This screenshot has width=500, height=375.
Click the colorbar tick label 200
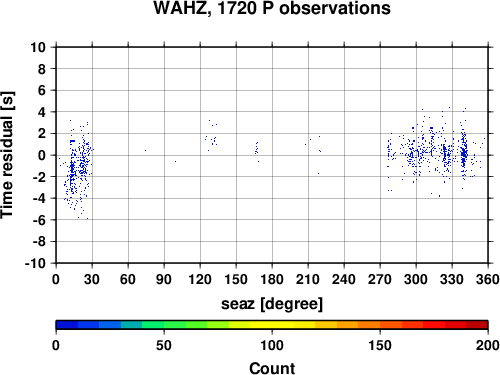(x=488, y=345)
